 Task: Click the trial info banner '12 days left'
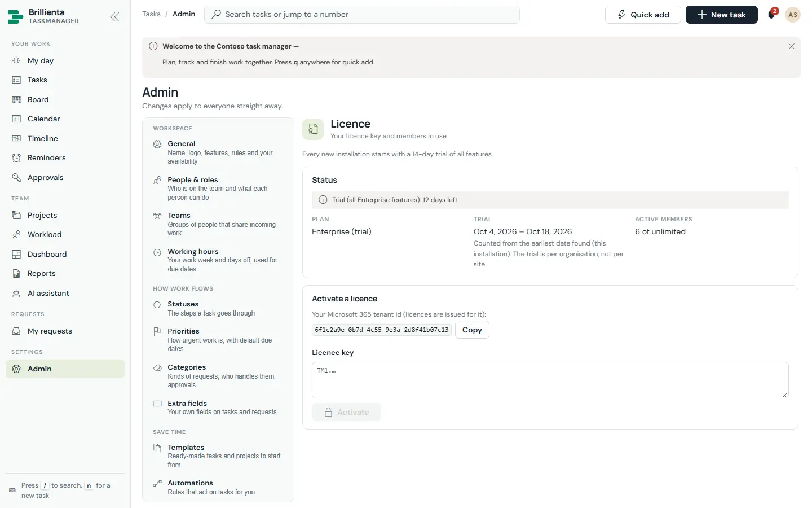[550, 200]
